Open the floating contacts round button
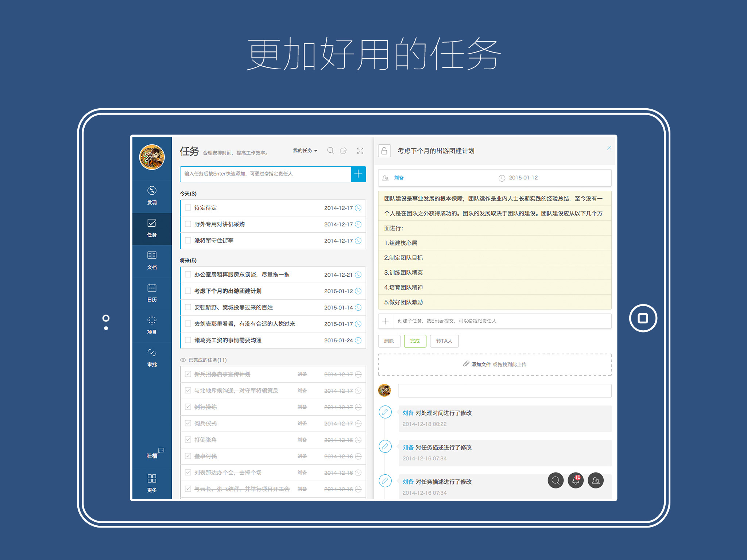Viewport: 747px width, 560px height. pos(596,481)
